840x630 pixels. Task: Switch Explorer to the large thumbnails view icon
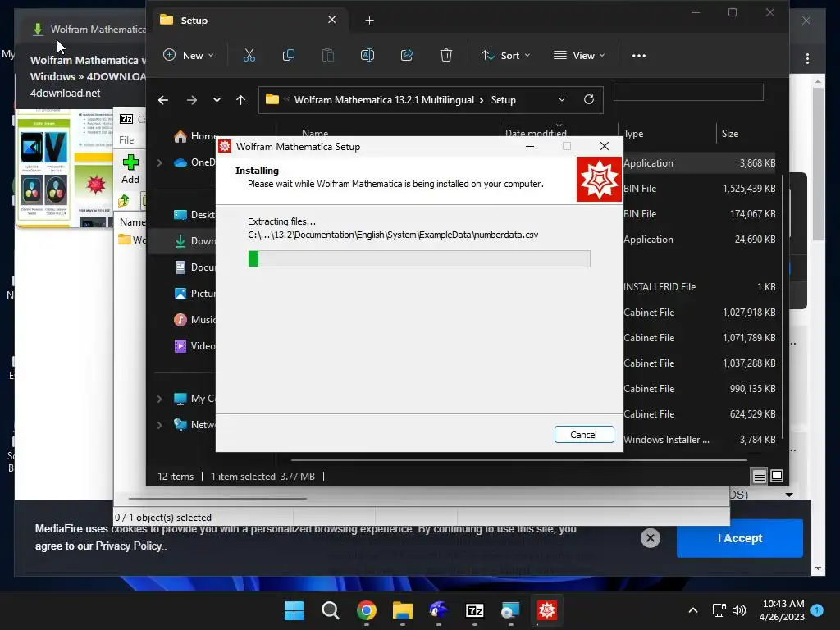tap(777, 476)
